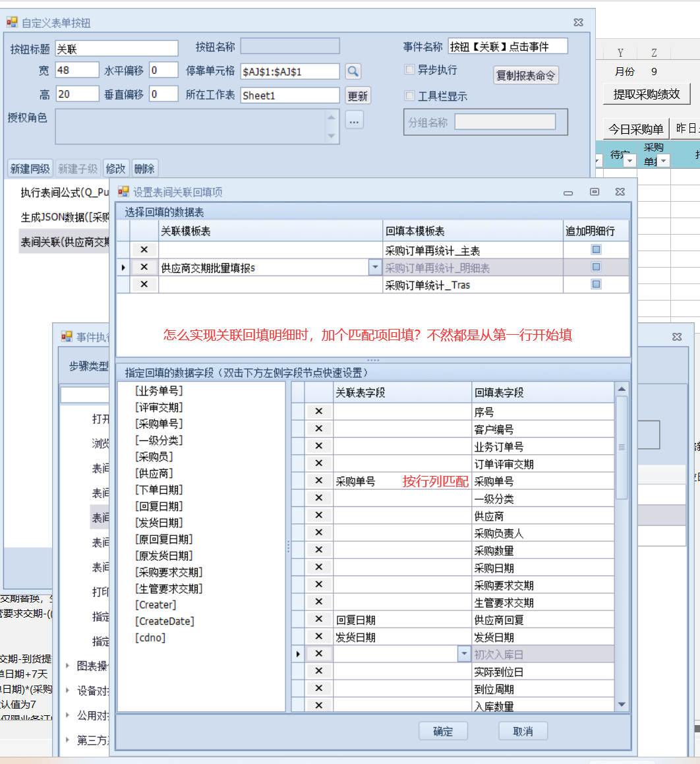Click the 修改 toolbar item
The image size is (700, 764).
click(115, 169)
